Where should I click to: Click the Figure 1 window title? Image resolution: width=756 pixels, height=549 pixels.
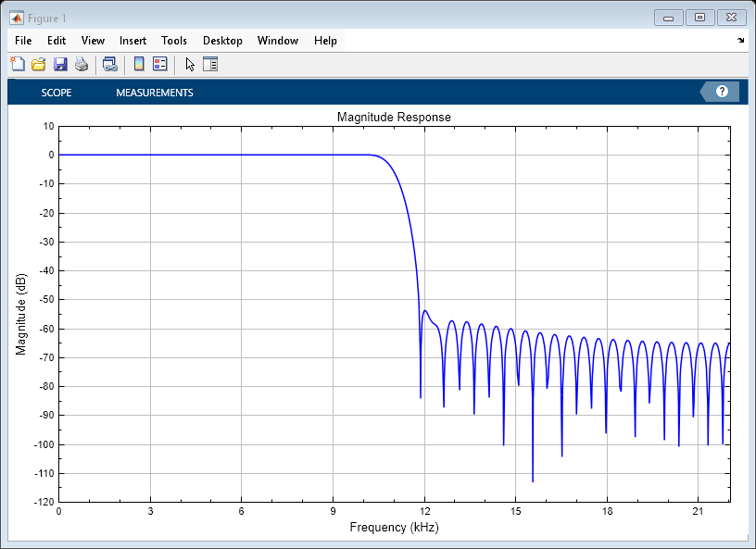[46, 19]
